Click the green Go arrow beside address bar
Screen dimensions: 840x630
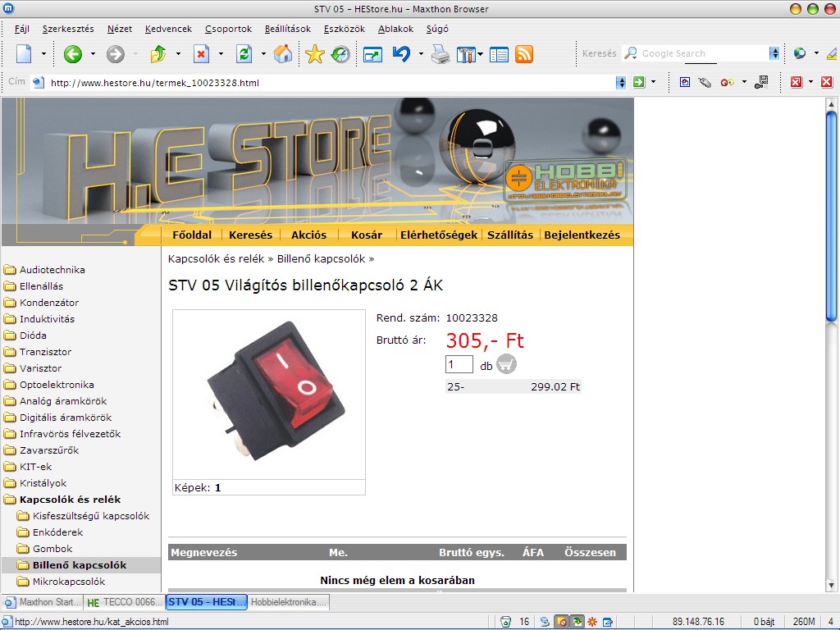point(639,83)
